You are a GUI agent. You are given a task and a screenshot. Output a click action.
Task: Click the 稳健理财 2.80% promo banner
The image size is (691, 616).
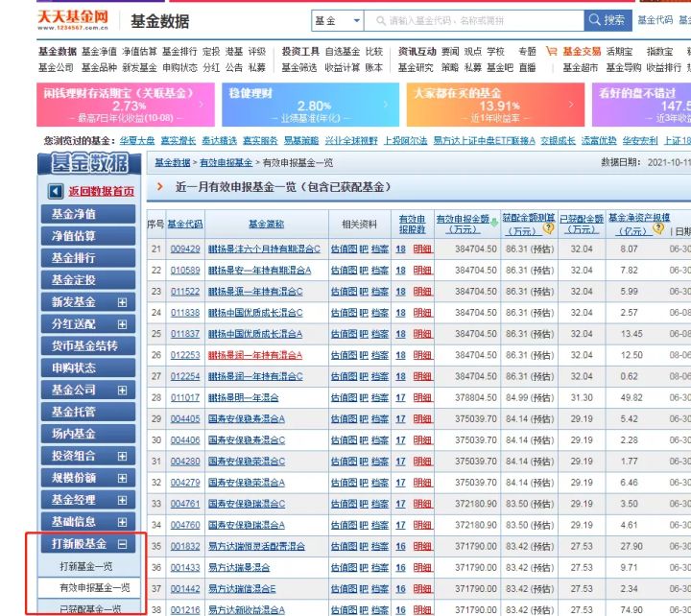310,105
